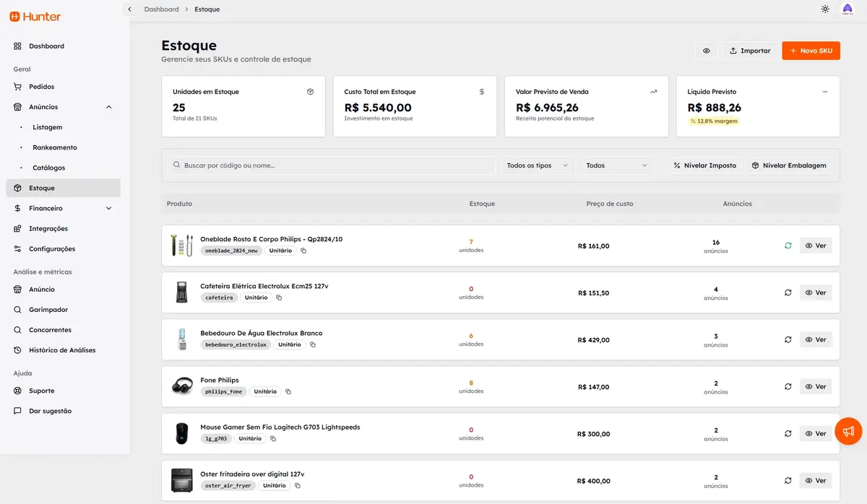Expand the Financeiro sidebar section
Viewport: 867px width, 504px height.
(x=63, y=208)
